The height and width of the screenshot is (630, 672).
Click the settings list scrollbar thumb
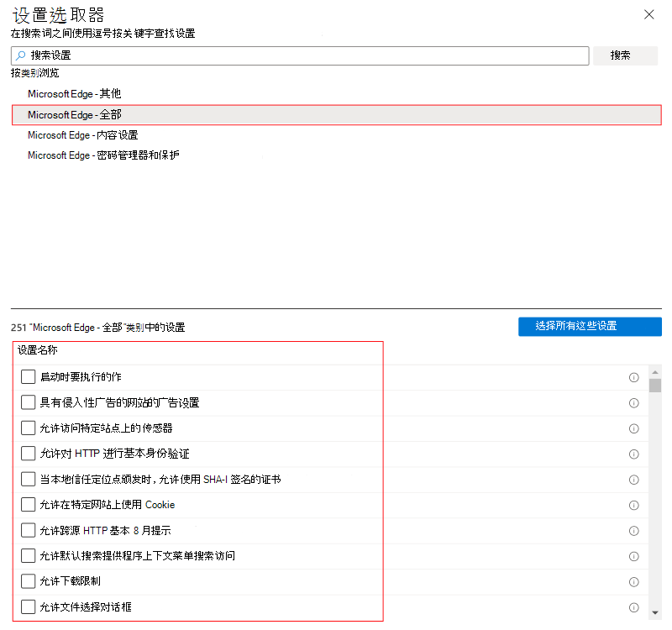pos(654,386)
